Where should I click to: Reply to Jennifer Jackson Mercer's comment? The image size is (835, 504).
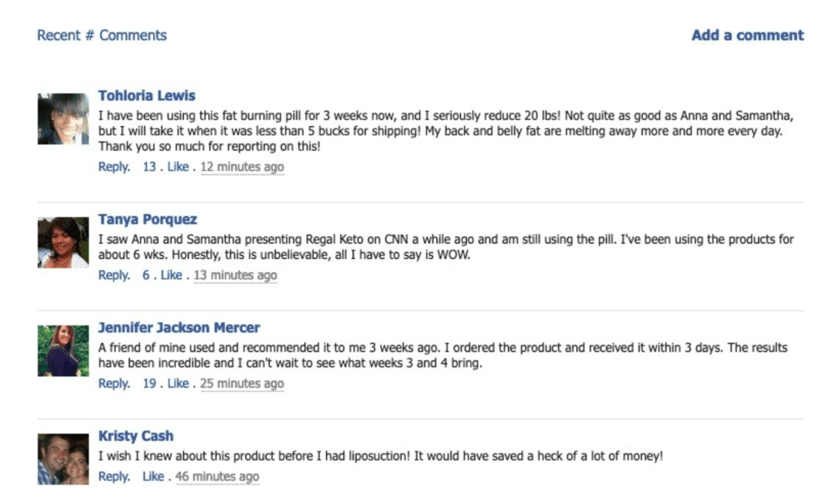click(x=114, y=383)
